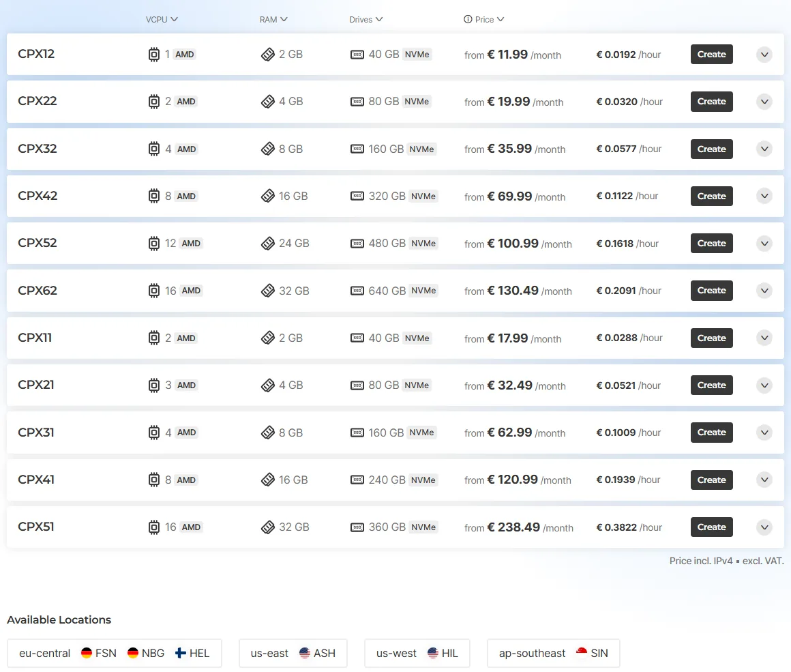Click the SSD drive icon in the CPX42 row
The width and height of the screenshot is (791, 672).
click(357, 196)
